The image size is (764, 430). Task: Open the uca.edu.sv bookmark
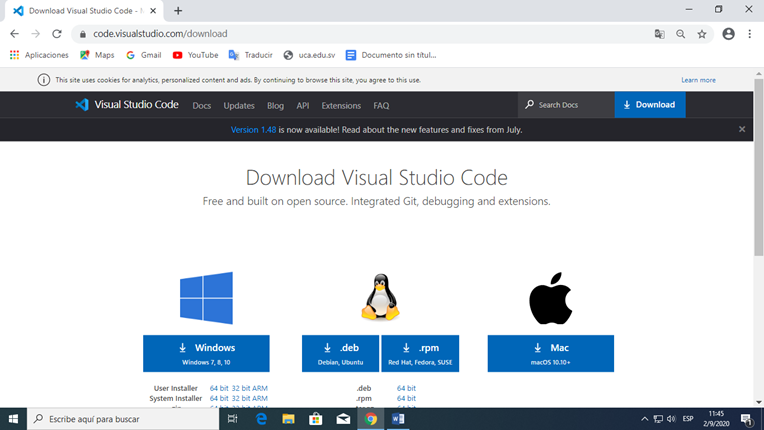coord(309,55)
